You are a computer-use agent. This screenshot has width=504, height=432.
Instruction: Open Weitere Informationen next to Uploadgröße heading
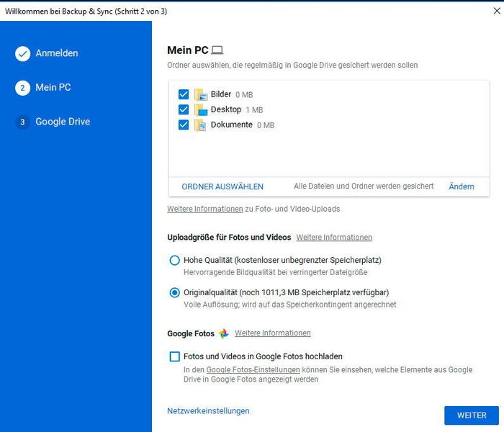tap(334, 238)
